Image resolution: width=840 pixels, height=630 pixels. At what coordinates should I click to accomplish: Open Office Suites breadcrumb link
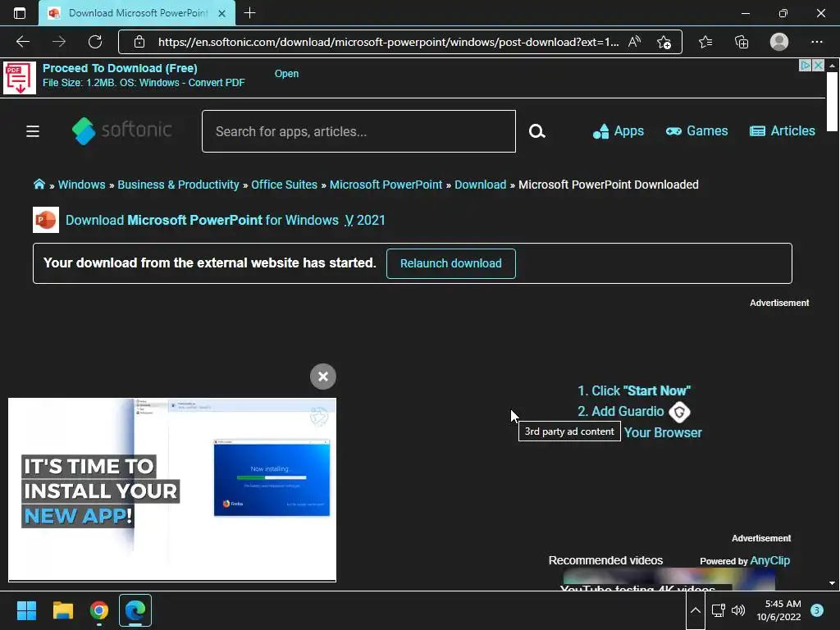284,185
